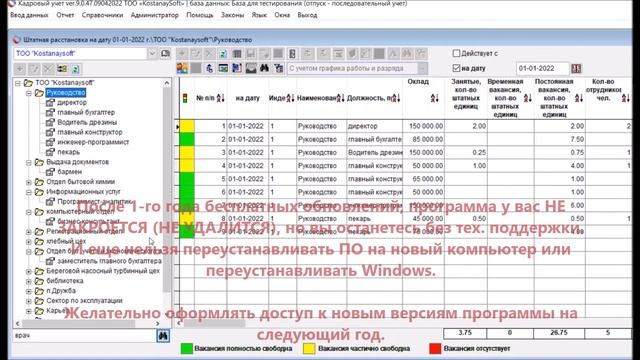Screen dimensions: 640x360
Task: Click sort icon of Должность column
Action: pos(396,98)
